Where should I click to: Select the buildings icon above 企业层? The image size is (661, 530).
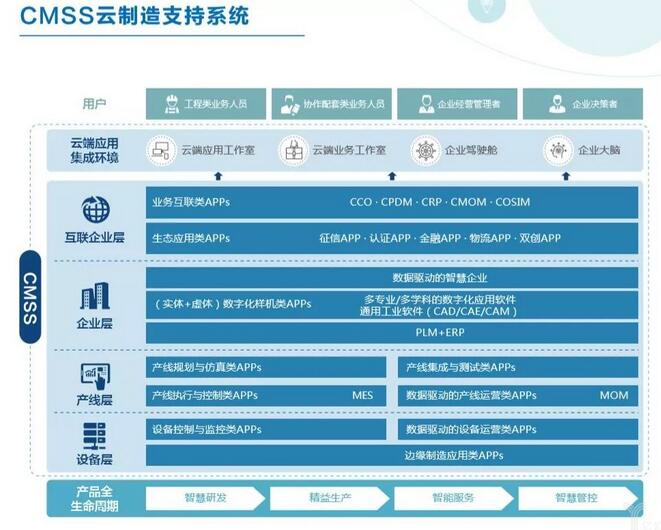95,296
